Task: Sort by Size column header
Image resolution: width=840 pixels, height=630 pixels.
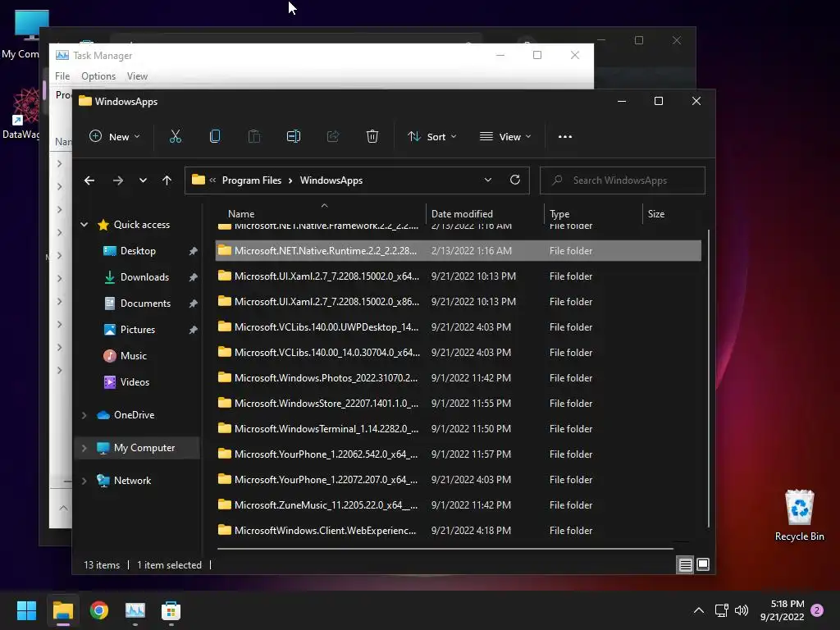Action: [x=655, y=214]
